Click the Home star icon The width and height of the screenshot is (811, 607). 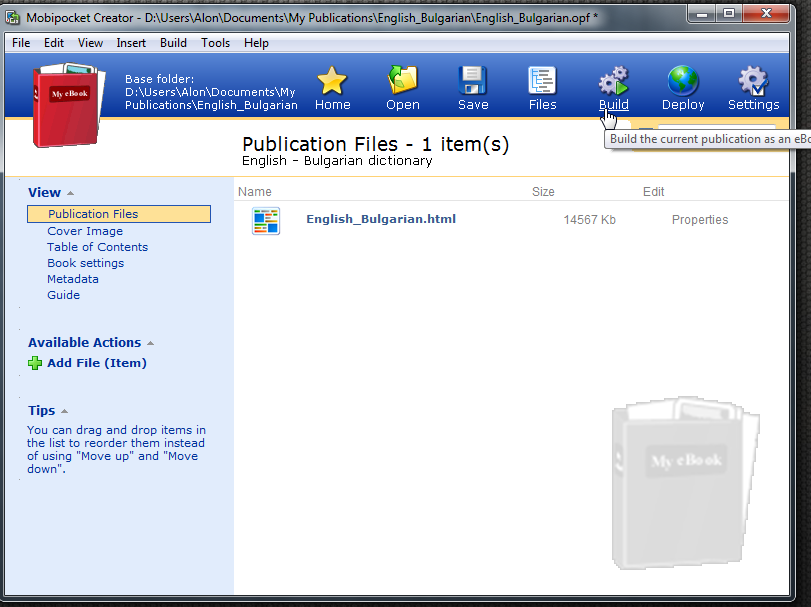pyautogui.click(x=332, y=81)
